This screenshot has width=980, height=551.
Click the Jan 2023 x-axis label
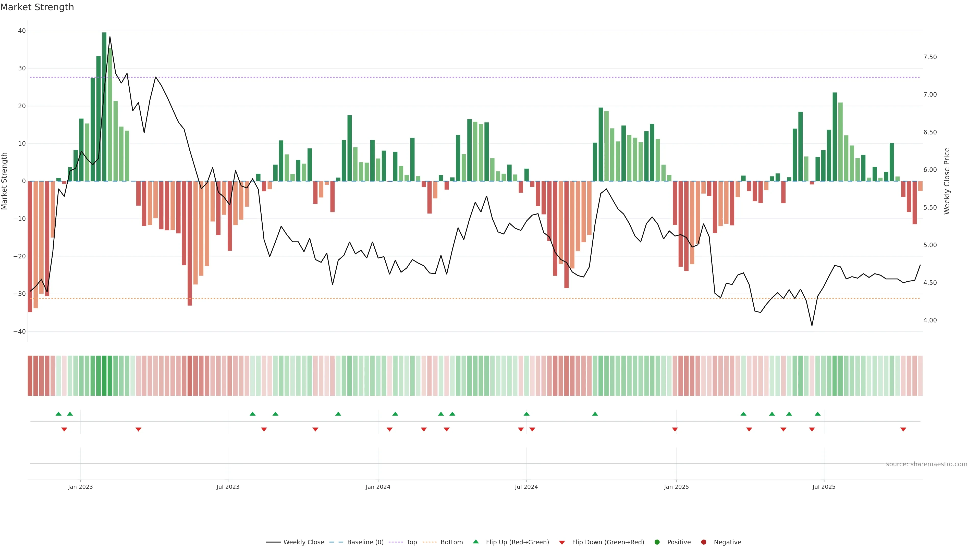pos(80,487)
